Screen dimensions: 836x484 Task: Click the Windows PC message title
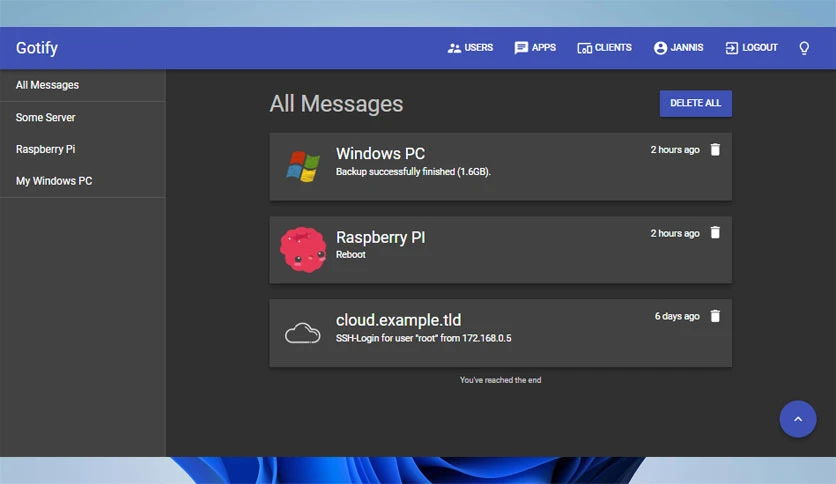point(380,154)
